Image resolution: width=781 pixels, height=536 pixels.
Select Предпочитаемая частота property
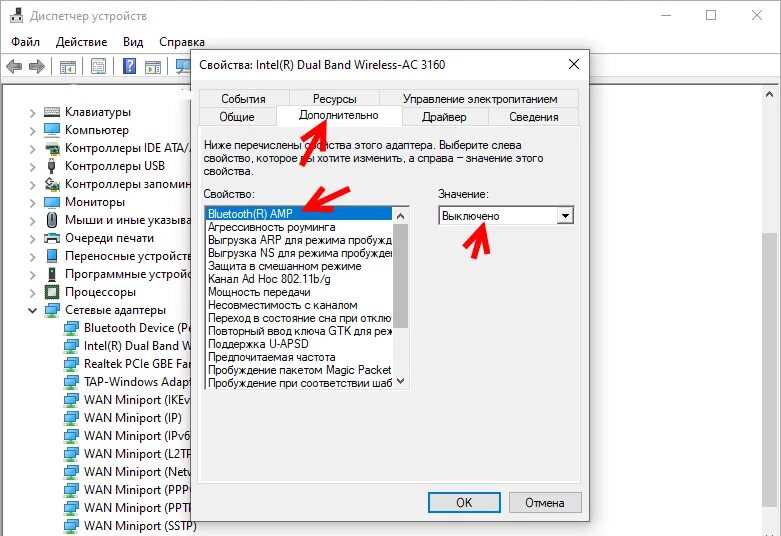tap(299, 357)
